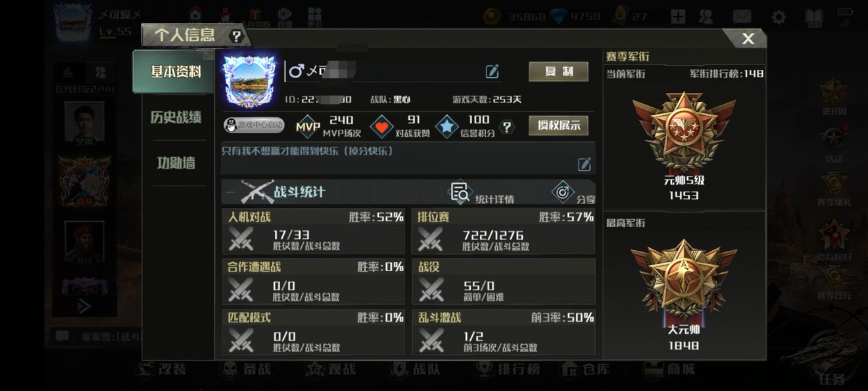Viewport: 868px width, 391px height.
Task: Open the help question mark beside 个人信息
Action: click(236, 36)
